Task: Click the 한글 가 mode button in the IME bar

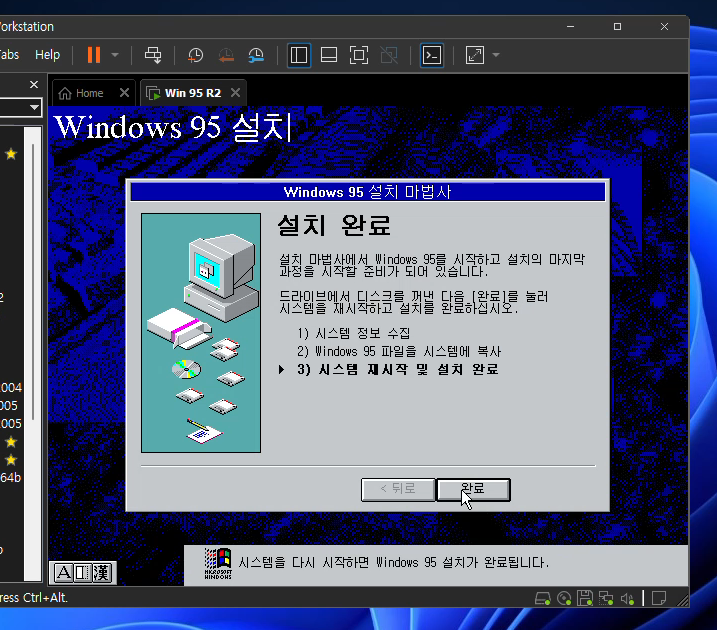Action: coord(64,572)
